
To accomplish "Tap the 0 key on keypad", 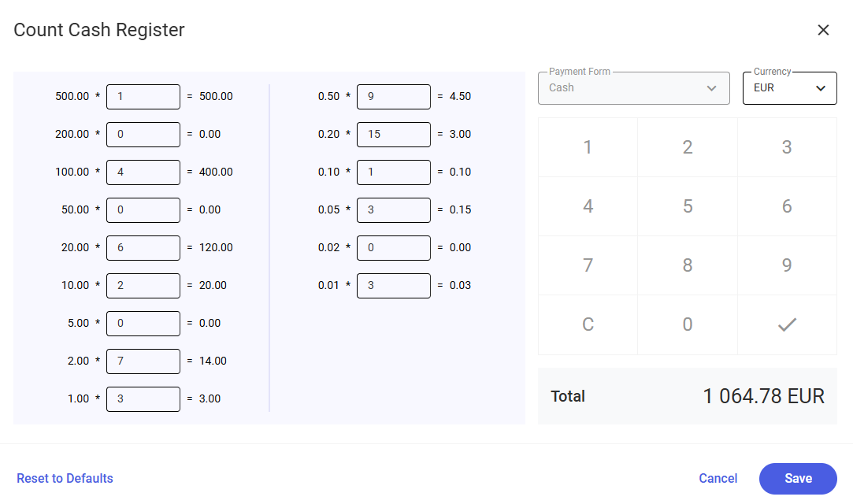I will click(687, 324).
